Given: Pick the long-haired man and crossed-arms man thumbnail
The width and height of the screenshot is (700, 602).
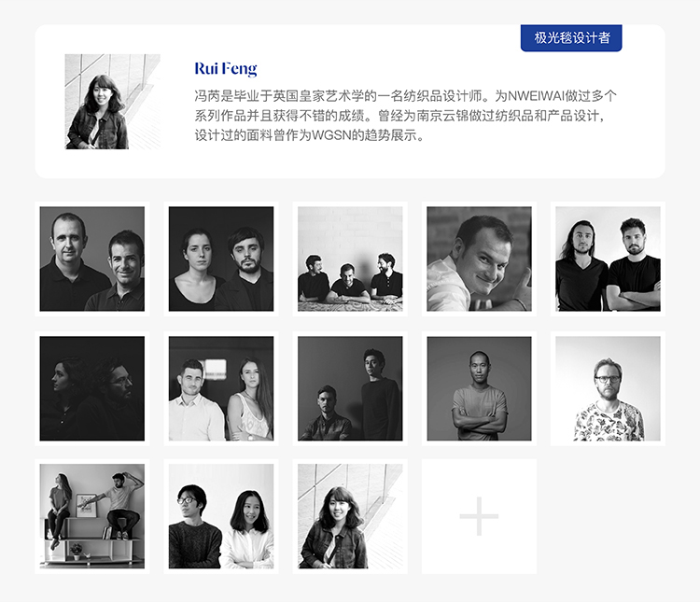Looking at the screenshot, I should click(608, 259).
